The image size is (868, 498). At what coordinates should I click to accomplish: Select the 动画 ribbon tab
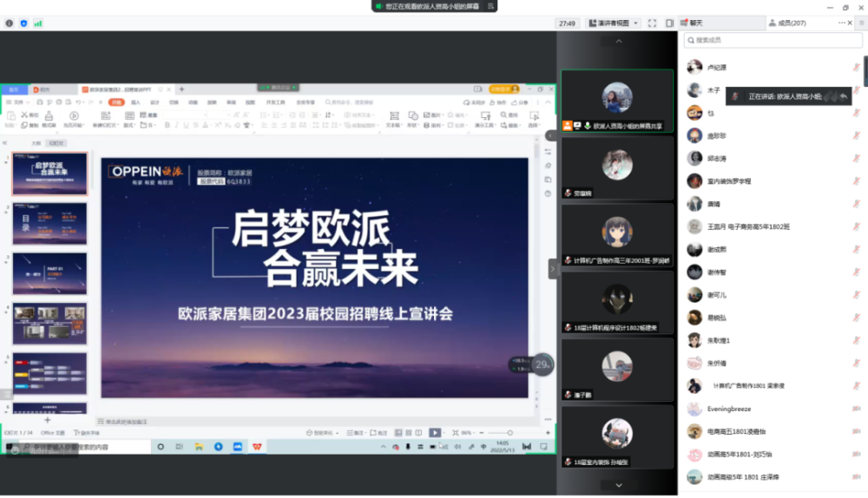click(x=194, y=102)
